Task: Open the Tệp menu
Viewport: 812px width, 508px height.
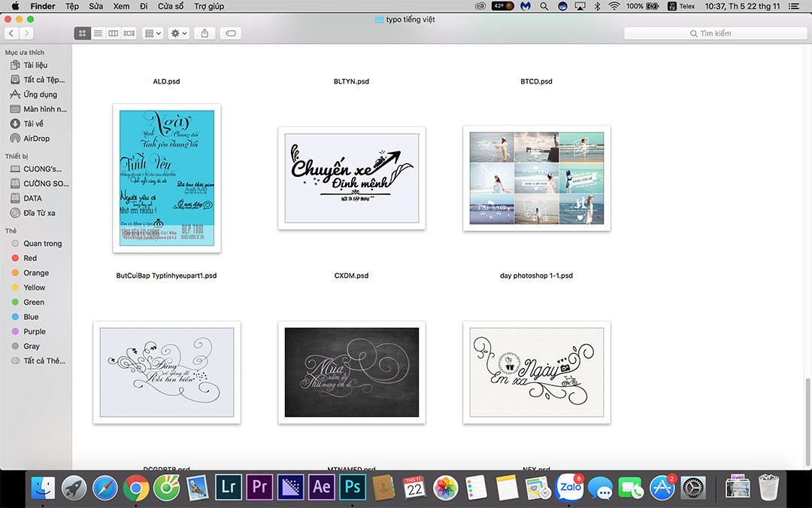Action: tap(72, 6)
